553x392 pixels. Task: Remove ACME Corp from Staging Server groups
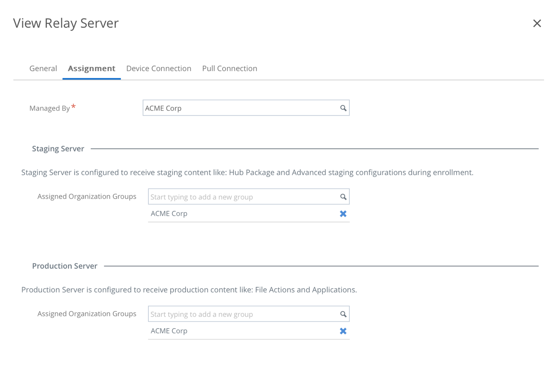pyautogui.click(x=343, y=214)
